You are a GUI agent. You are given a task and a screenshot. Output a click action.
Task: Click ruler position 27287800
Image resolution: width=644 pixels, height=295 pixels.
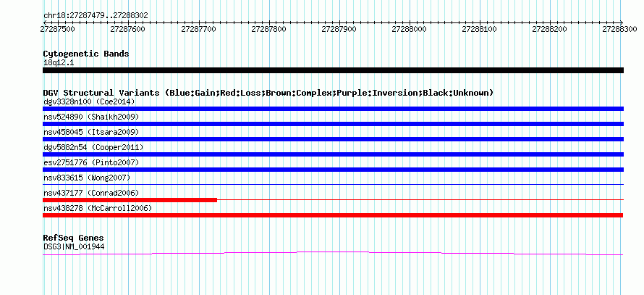[268, 29]
